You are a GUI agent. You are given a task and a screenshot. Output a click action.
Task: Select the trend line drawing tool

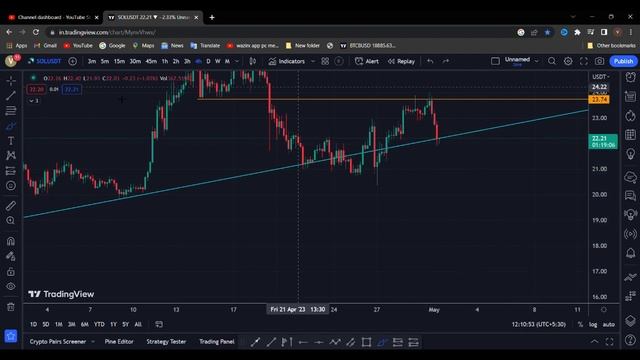pyautogui.click(x=11, y=96)
